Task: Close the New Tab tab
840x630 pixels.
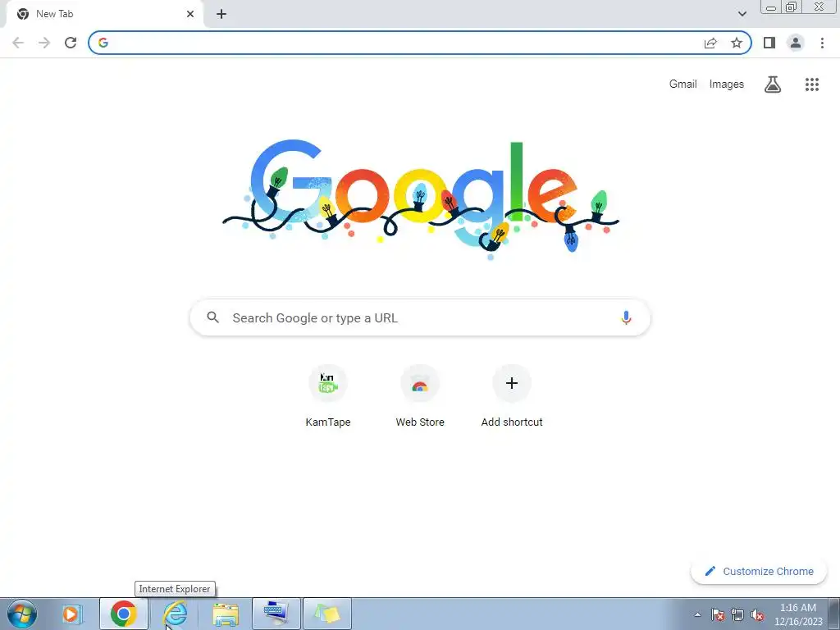Action: pos(190,14)
